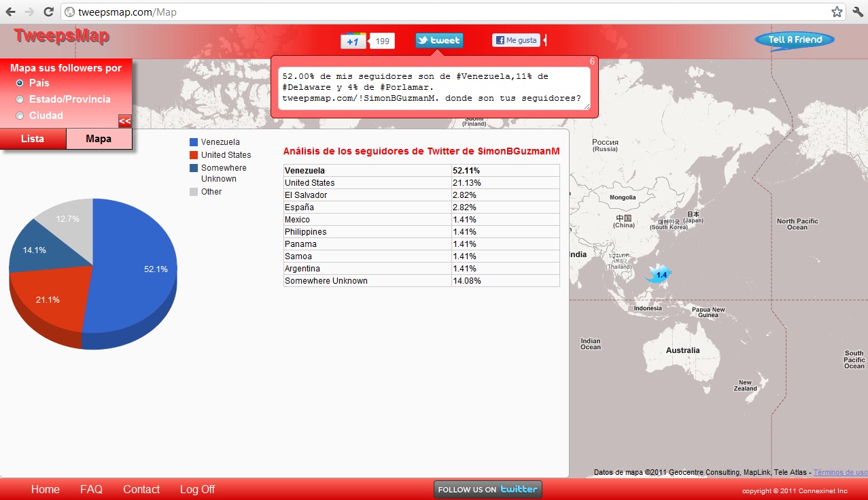Click the 199 count bubble

pyautogui.click(x=382, y=41)
